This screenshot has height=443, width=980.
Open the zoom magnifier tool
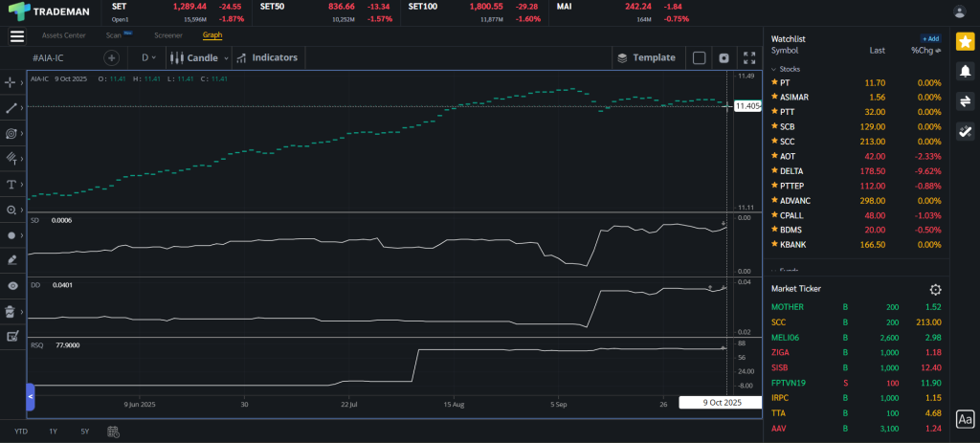pyautogui.click(x=12, y=210)
